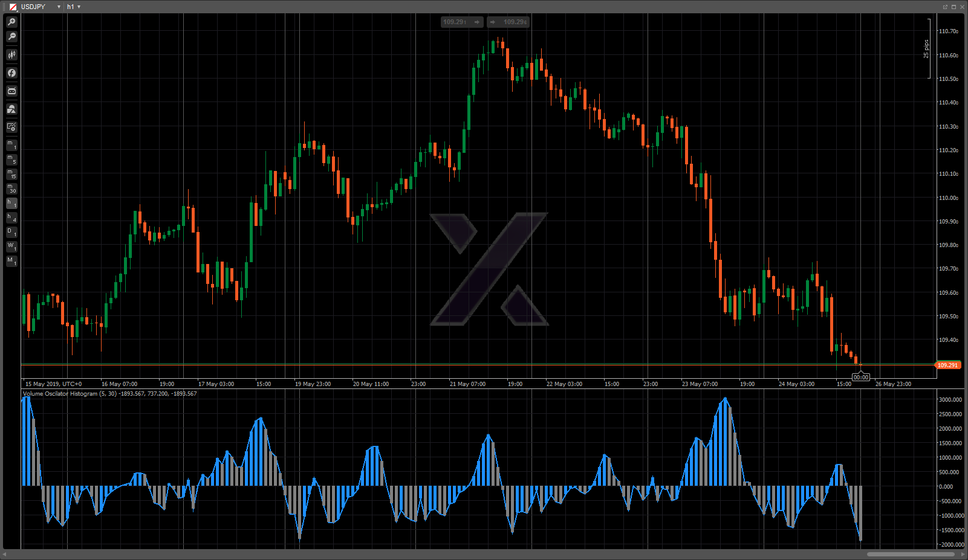Click the 3000.000 oscillator axis label

coord(950,400)
